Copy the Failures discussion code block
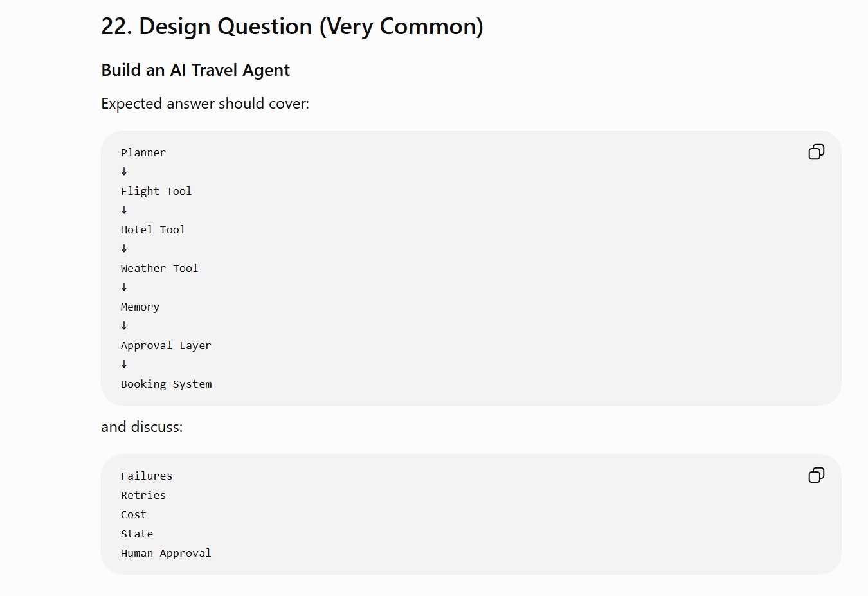The width and height of the screenshot is (868, 596). (816, 475)
